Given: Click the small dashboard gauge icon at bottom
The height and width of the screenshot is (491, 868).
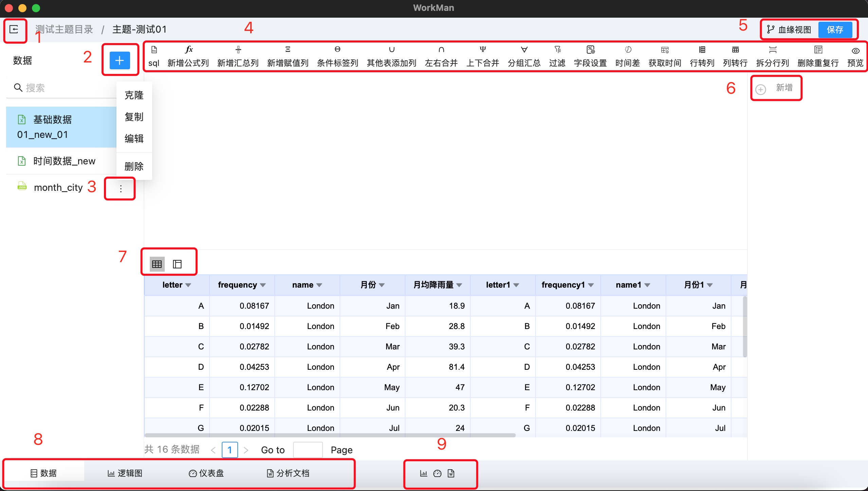Looking at the screenshot, I should (437, 473).
